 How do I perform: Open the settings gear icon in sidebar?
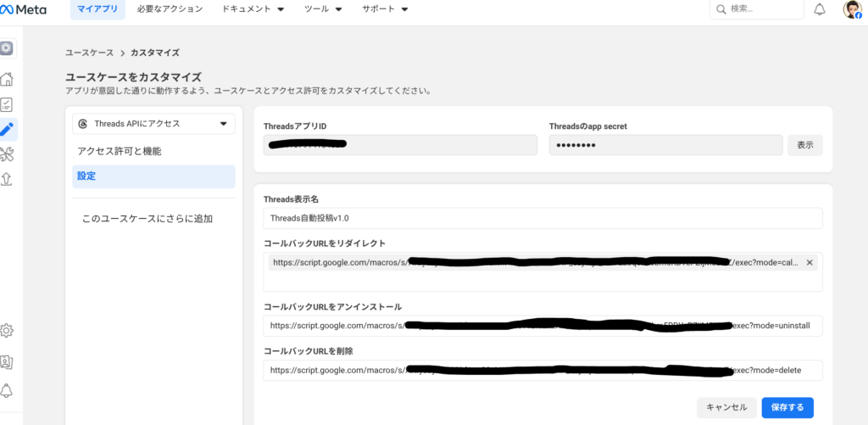point(7,330)
